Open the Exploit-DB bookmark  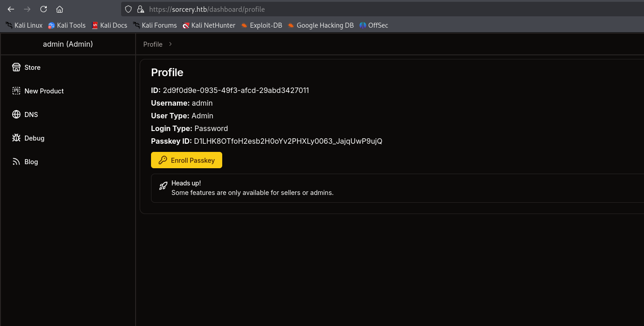point(262,25)
